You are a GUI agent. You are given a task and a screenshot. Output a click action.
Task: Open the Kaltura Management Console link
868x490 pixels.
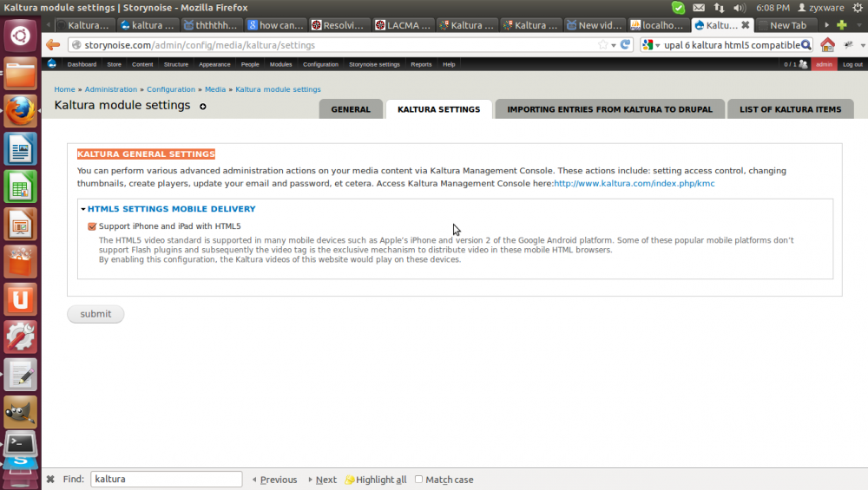(635, 184)
